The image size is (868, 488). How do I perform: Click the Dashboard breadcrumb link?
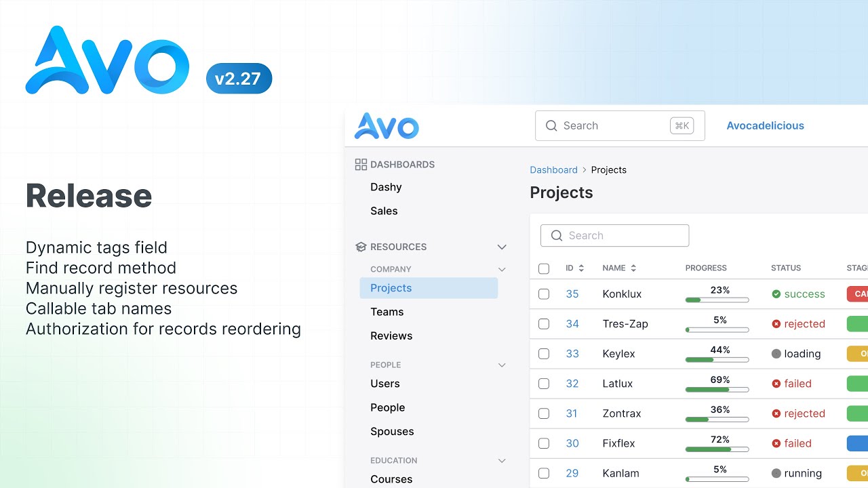click(x=554, y=169)
